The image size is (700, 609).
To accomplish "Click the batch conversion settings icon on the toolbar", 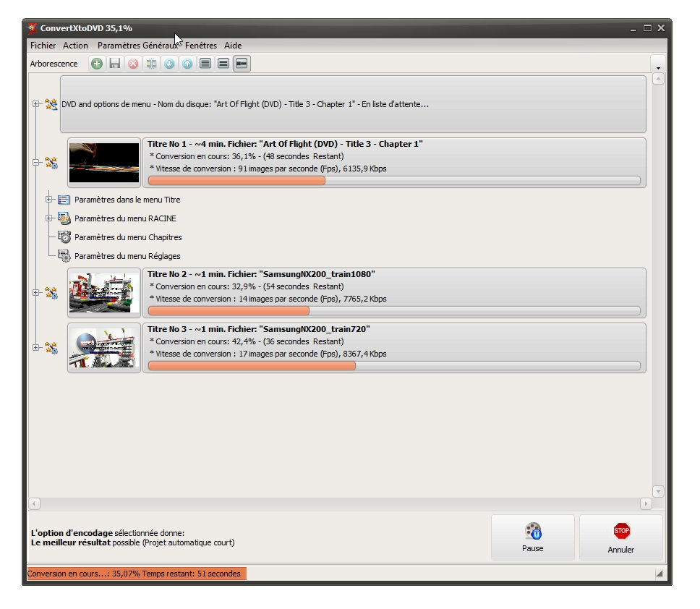I will point(151,64).
